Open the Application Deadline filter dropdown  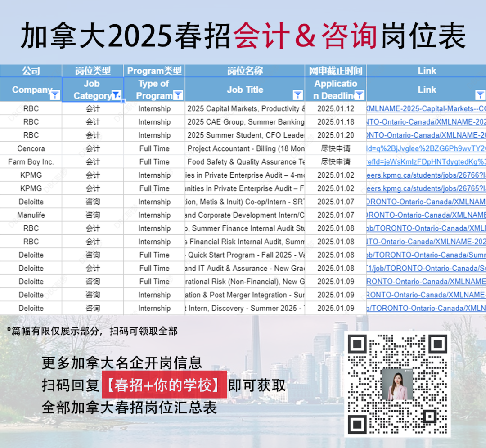tap(359, 95)
